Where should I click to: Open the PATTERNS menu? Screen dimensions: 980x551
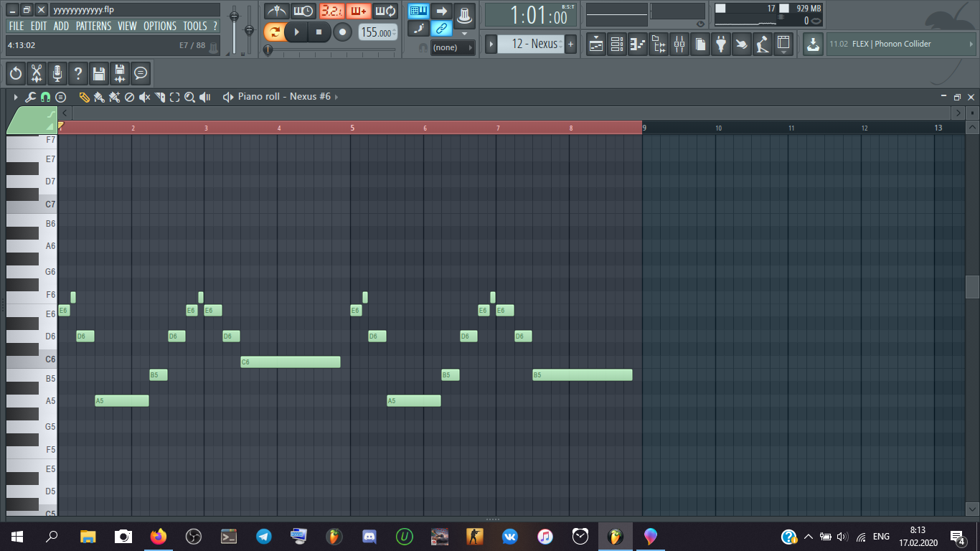tap(93, 26)
